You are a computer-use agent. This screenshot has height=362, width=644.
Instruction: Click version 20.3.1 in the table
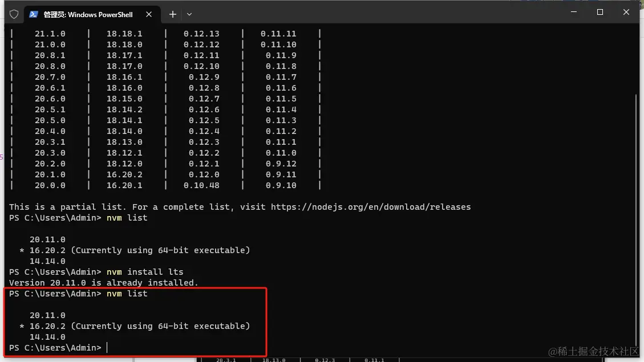point(50,142)
